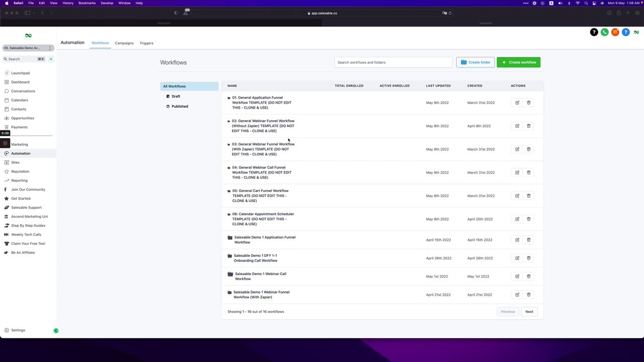Collapse the sidebar with green arrow

click(x=56, y=330)
